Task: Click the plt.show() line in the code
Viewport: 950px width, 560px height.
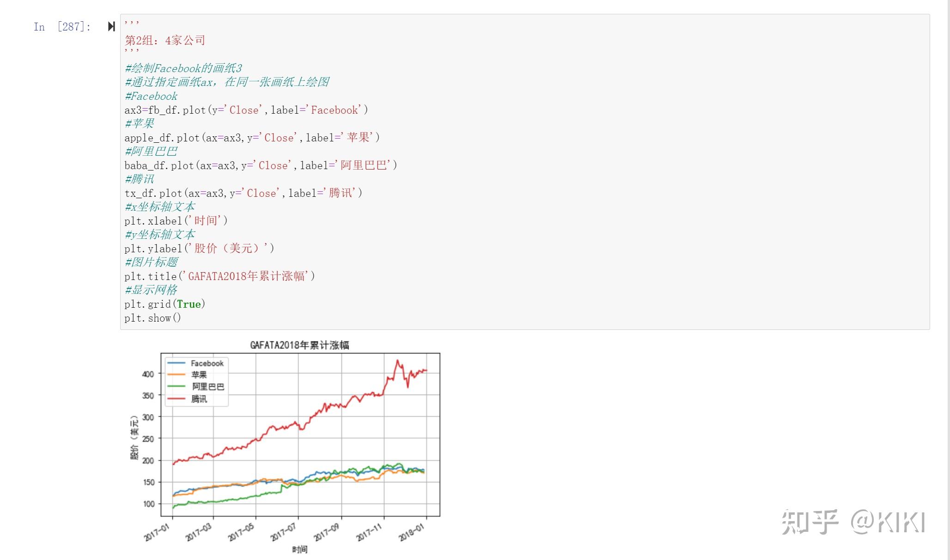Action: pyautogui.click(x=152, y=318)
